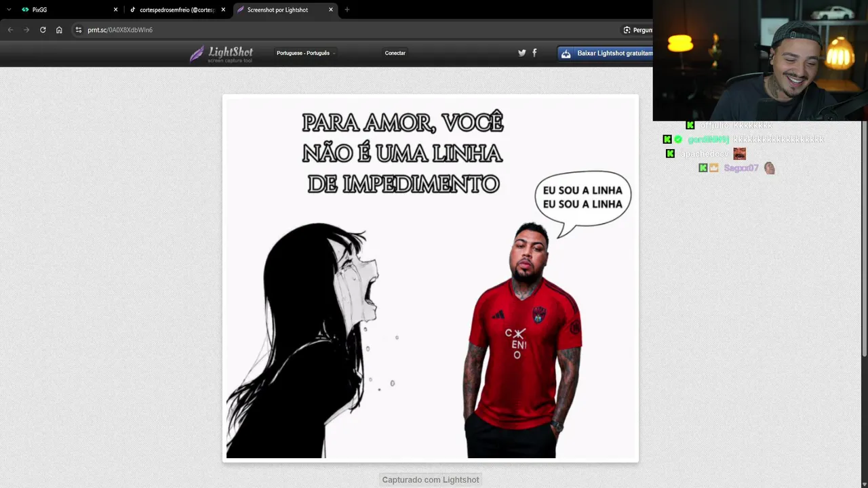Reload the prnt.sc page

(43, 30)
